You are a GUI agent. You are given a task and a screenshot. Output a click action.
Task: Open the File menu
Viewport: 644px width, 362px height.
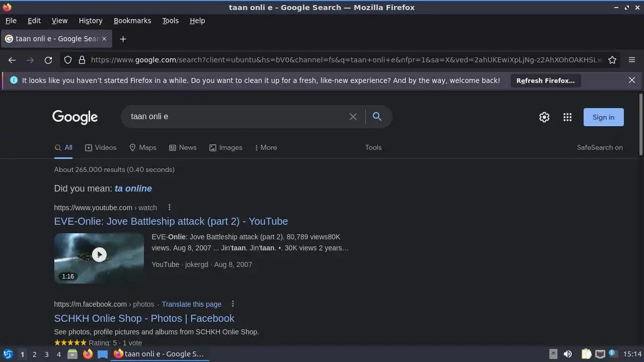pos(11,21)
